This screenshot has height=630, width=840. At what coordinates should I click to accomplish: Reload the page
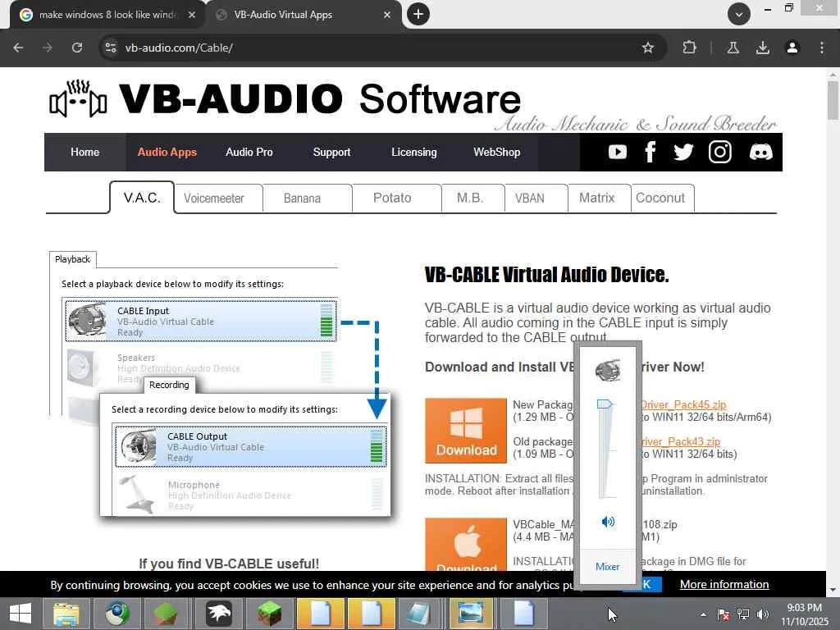77,48
